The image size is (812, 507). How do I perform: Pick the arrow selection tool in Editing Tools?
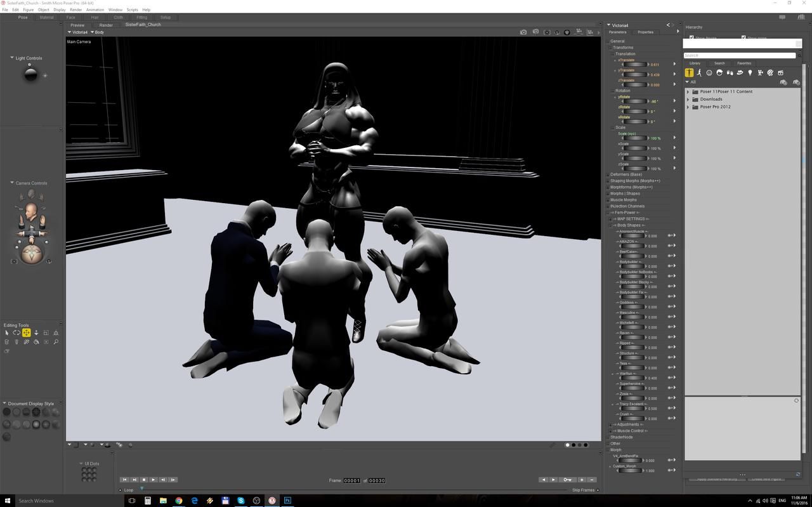[6, 333]
